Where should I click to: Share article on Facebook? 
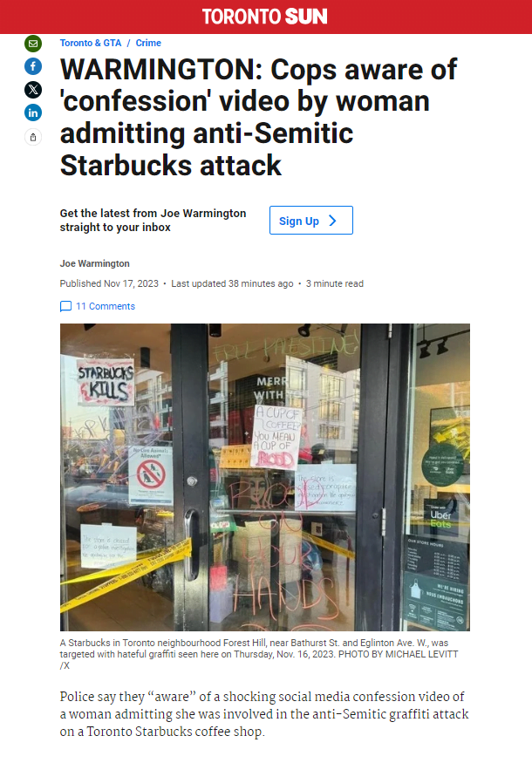click(x=33, y=66)
